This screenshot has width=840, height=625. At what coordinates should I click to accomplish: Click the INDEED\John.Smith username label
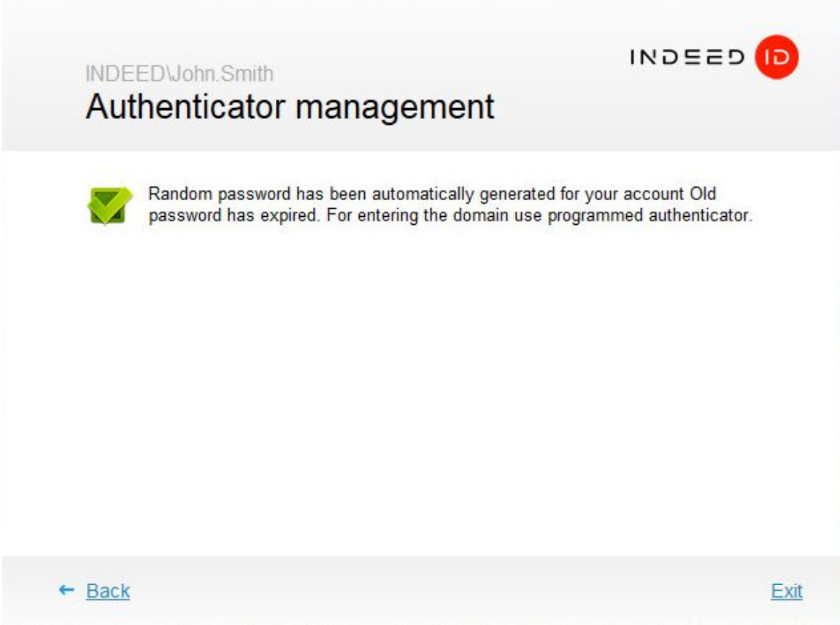pos(180,73)
